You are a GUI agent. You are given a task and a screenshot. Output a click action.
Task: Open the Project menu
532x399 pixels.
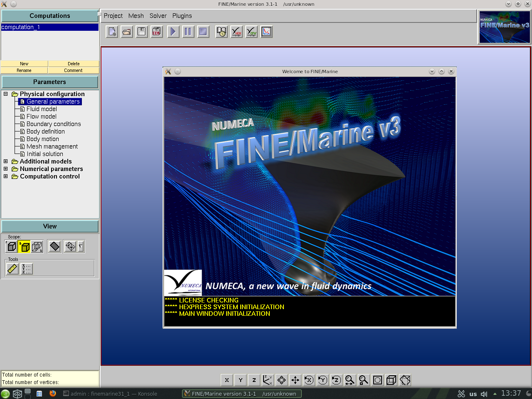(x=113, y=16)
